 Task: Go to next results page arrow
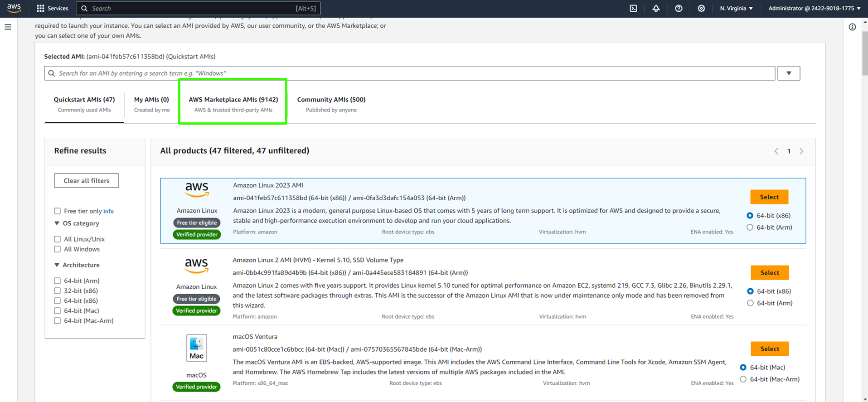(801, 151)
